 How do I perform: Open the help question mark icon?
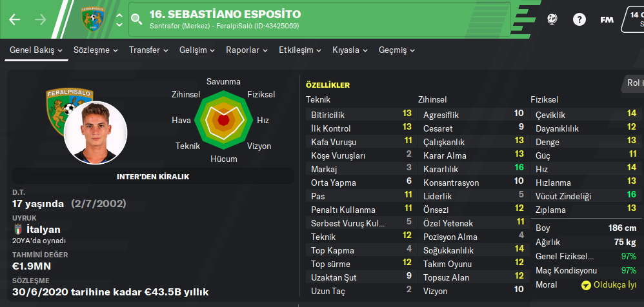click(x=579, y=19)
